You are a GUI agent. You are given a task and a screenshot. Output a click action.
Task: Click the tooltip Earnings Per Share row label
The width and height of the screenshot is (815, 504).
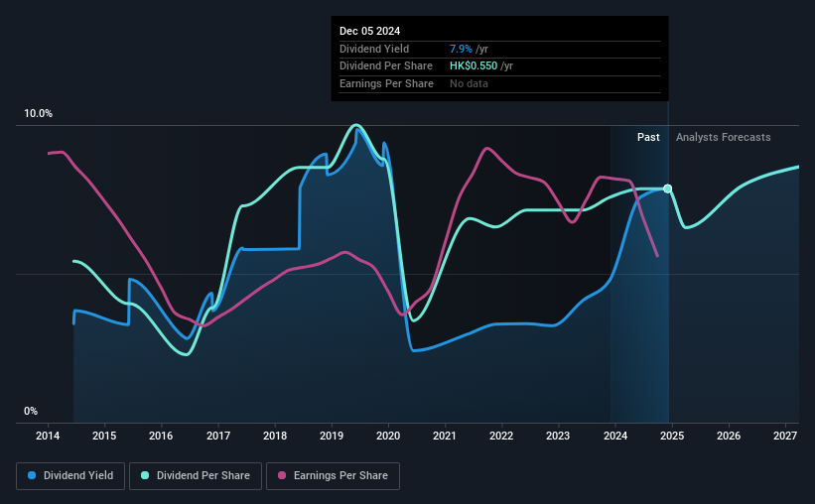pos(386,83)
